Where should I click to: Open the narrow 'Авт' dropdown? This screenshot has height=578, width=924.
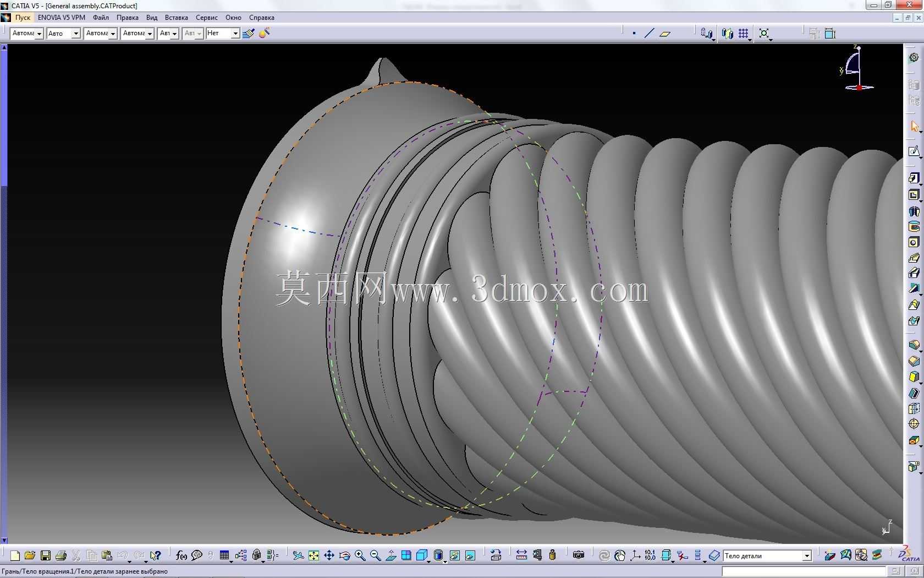coord(174,34)
